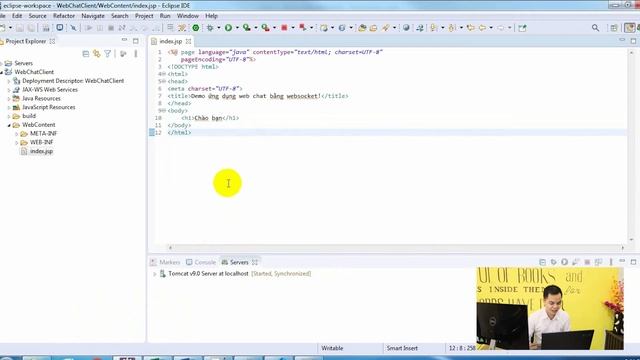Open the Window menu
Viewport: 640px width, 360px height.
pyautogui.click(x=188, y=16)
